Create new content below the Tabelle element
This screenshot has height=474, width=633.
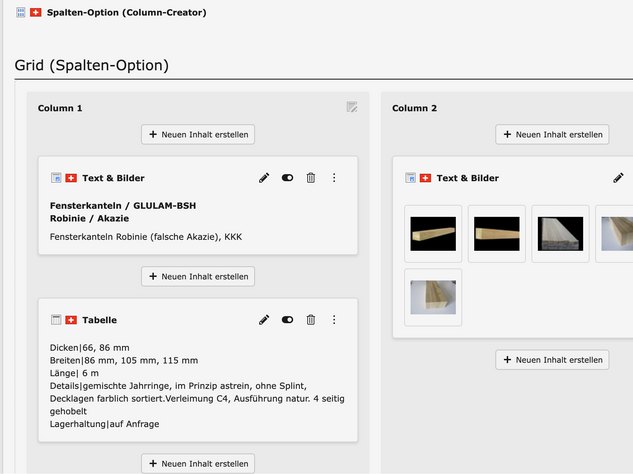pyautogui.click(x=198, y=464)
